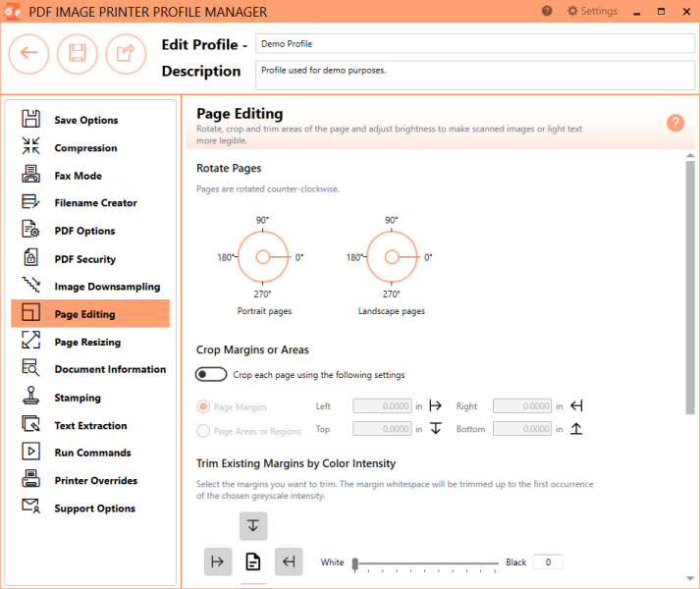
Task: Click the intensity value box showing 0
Action: (548, 562)
